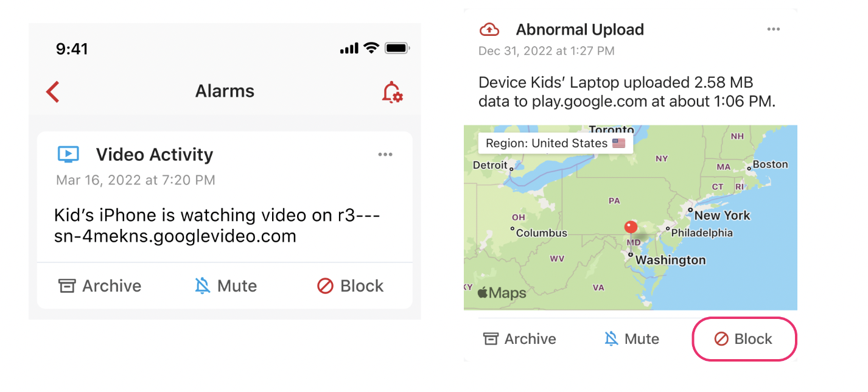Click the cellular signal bars
868x392 pixels.
point(349,49)
